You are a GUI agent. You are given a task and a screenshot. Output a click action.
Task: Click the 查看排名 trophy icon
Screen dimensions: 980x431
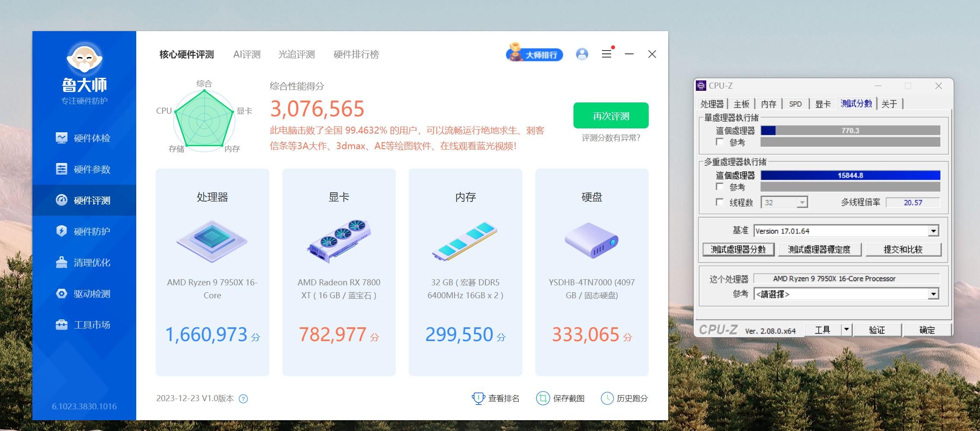tap(478, 398)
